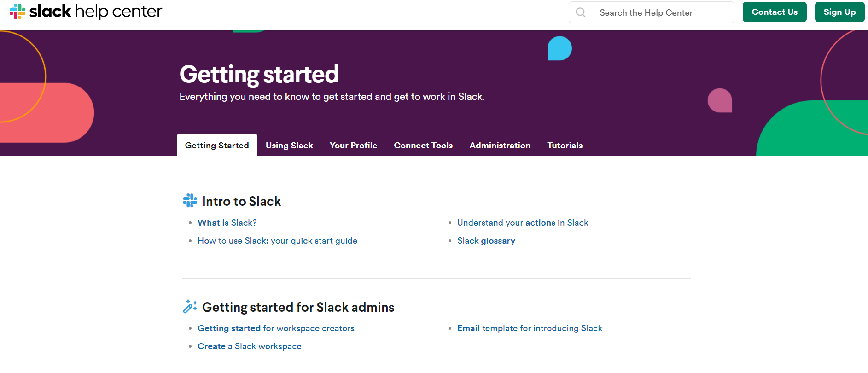Image resolution: width=868 pixels, height=373 pixels.
Task: Open the Getting Started tab
Action: [217, 145]
